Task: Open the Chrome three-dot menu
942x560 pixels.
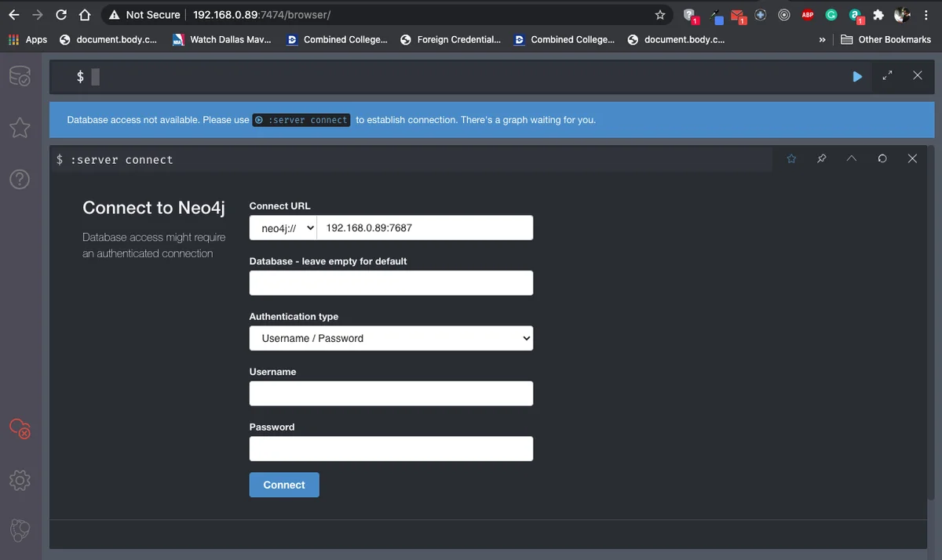Action: click(x=926, y=15)
